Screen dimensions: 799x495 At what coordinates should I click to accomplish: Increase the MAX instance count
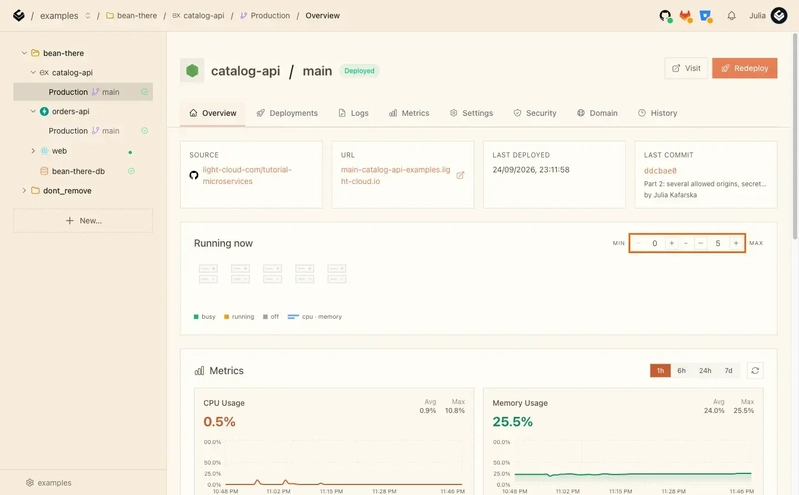[736, 243]
